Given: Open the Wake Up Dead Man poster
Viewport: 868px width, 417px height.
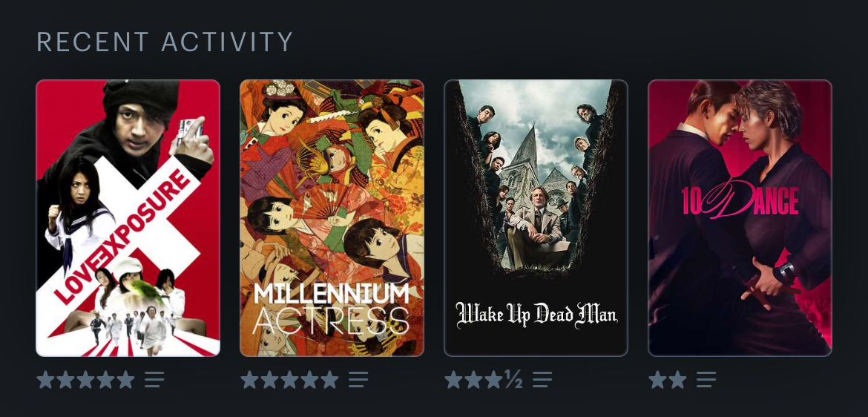Looking at the screenshot, I should (x=536, y=218).
